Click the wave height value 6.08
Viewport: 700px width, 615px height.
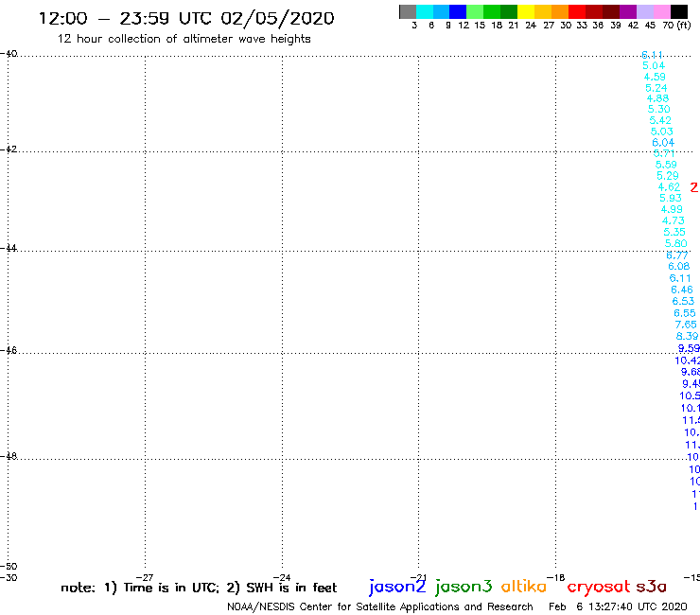tap(679, 267)
